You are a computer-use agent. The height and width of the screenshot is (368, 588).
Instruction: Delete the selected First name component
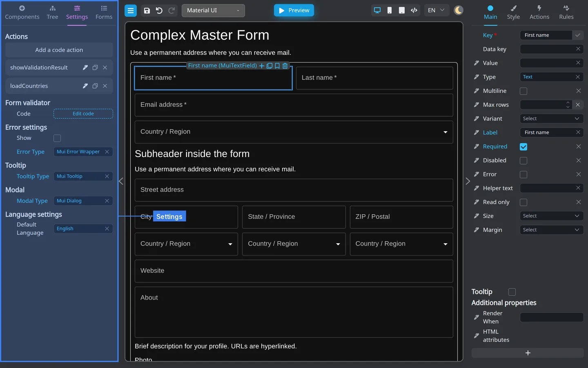point(285,66)
